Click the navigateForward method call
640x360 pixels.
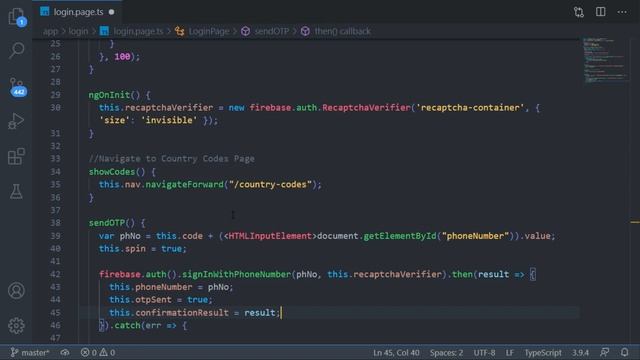pos(184,184)
